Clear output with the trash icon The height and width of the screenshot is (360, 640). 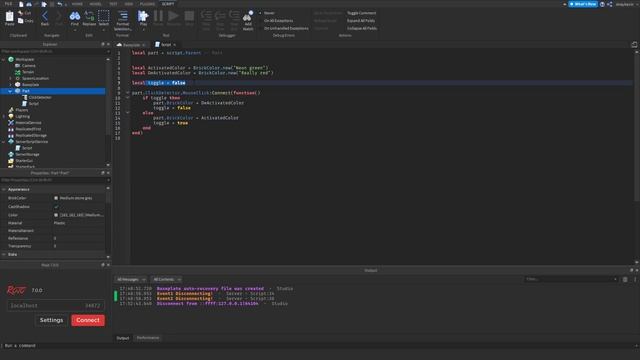click(x=625, y=279)
